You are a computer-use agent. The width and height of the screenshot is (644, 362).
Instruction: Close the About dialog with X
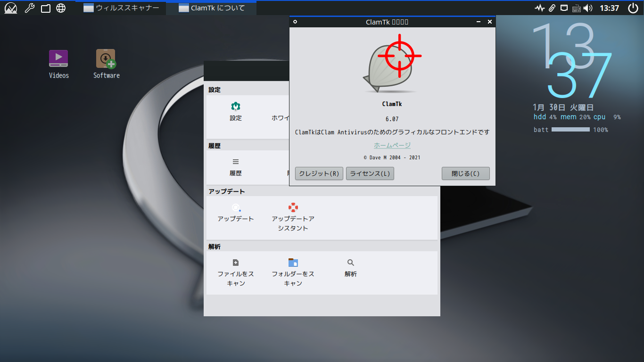[489, 22]
